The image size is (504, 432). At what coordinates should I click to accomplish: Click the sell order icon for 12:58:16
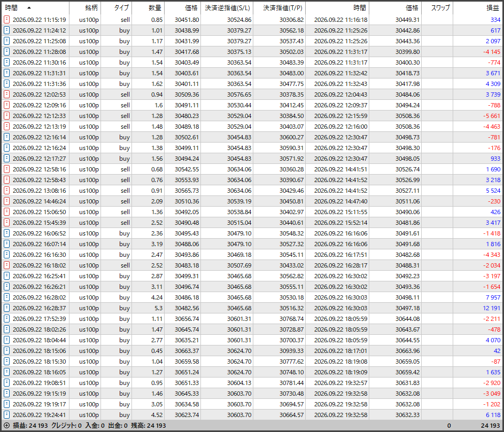coord(6,169)
